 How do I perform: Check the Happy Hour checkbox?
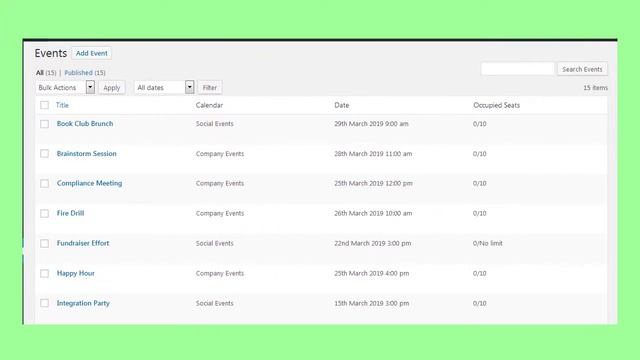pyautogui.click(x=44, y=273)
